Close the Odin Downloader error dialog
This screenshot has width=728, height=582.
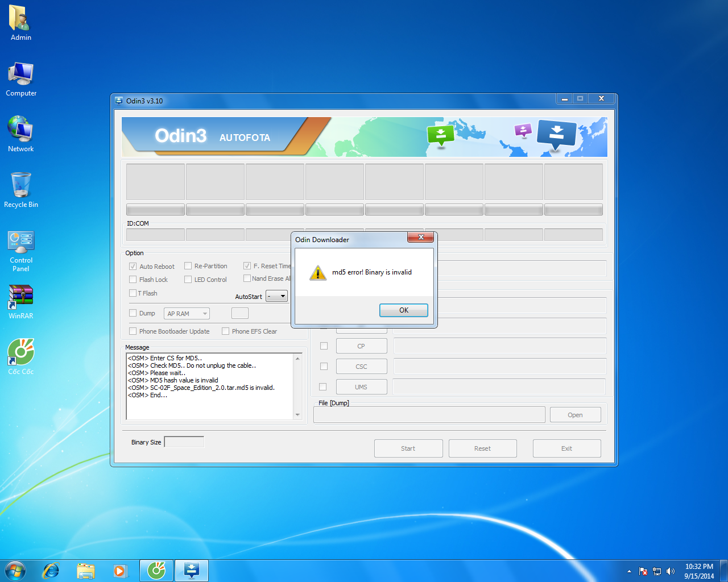[x=421, y=237]
